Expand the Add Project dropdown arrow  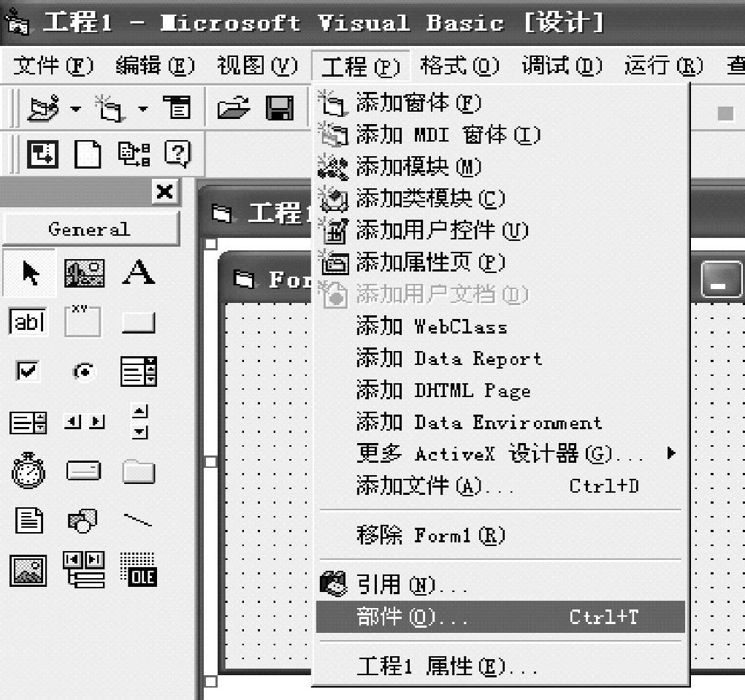75,109
